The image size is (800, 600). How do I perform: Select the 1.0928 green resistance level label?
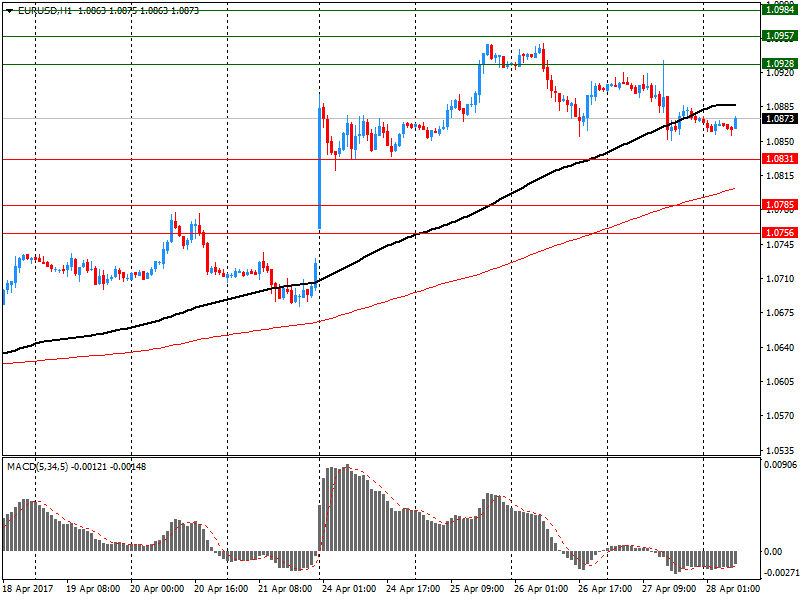click(779, 64)
